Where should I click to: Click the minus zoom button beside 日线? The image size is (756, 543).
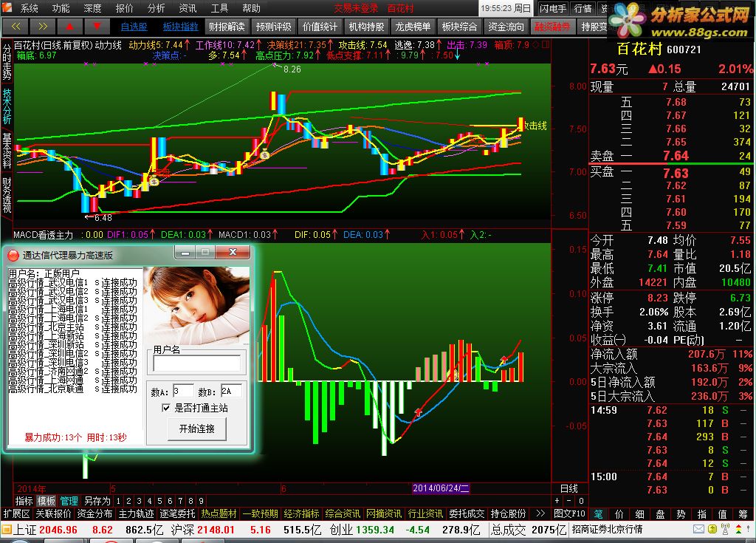click(x=569, y=501)
